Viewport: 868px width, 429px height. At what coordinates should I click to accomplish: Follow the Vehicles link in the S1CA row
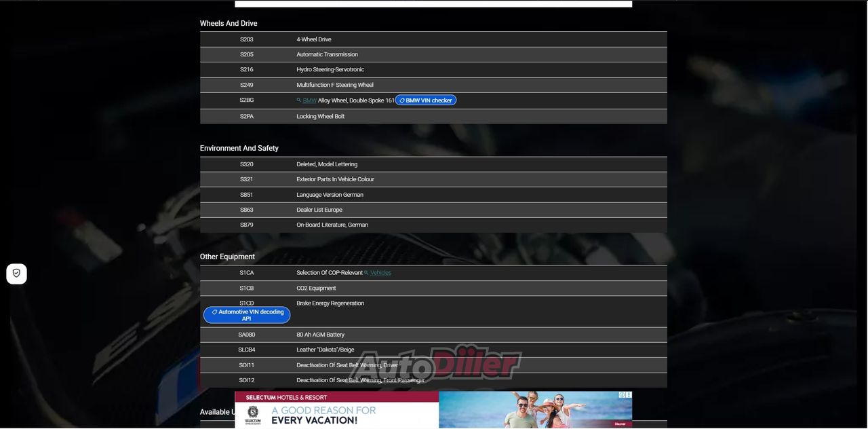(x=380, y=273)
